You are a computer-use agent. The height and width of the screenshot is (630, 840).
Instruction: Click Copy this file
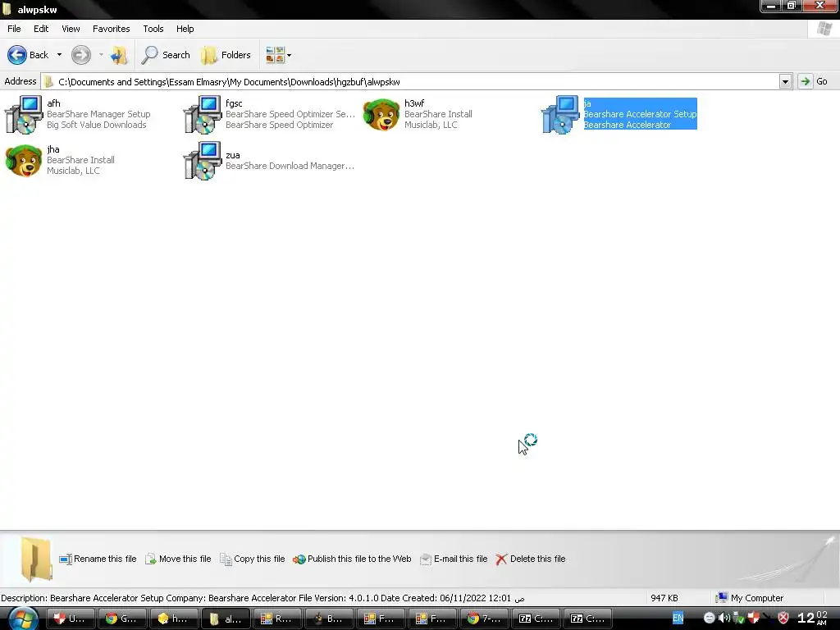253,559
